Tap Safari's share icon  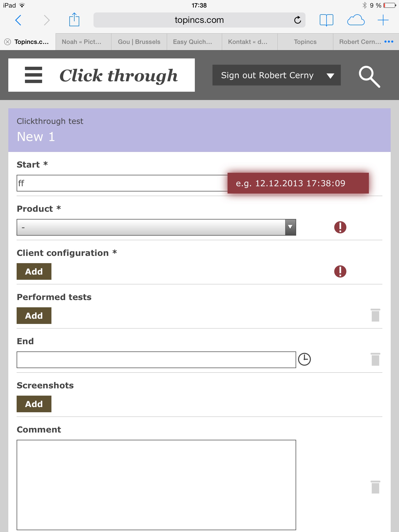tap(74, 20)
